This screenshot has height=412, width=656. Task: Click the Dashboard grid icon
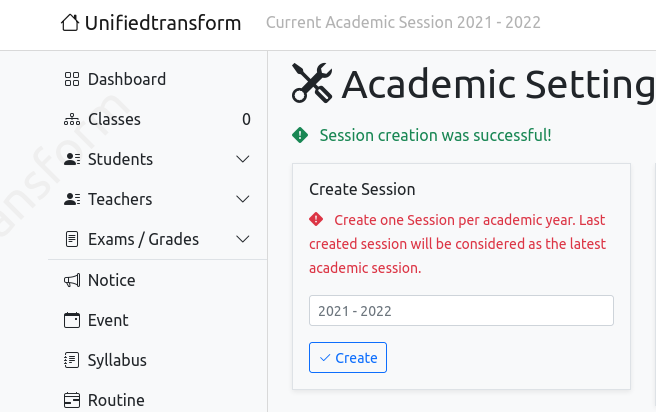tap(71, 80)
